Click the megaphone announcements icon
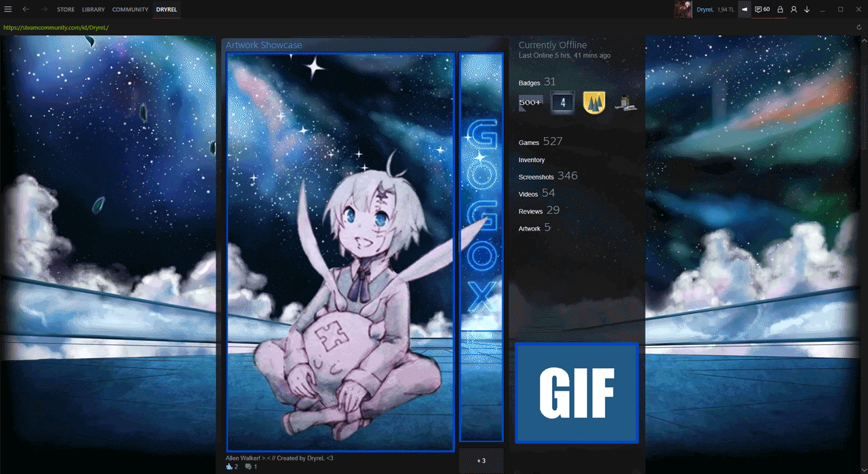This screenshot has width=868, height=474. [x=745, y=9]
